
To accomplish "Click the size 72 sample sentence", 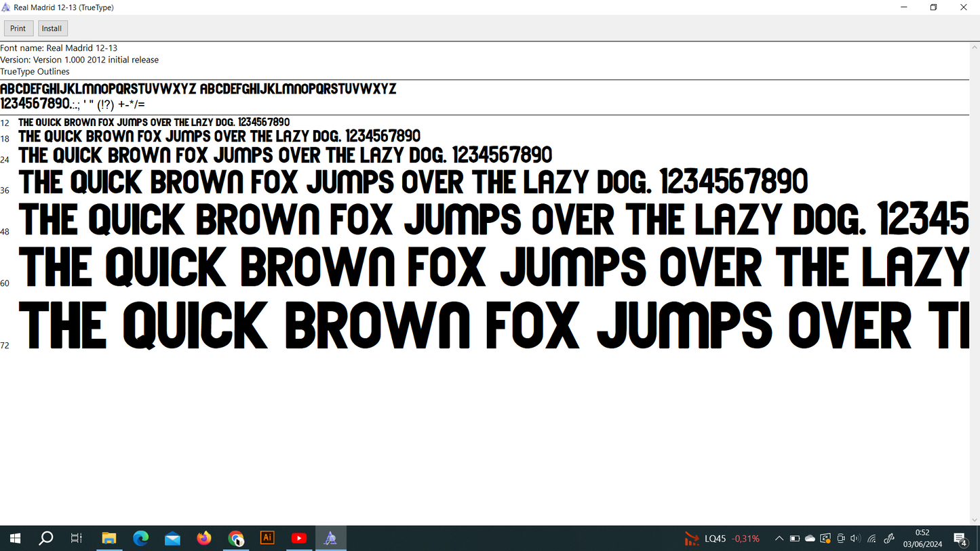I will tap(494, 325).
